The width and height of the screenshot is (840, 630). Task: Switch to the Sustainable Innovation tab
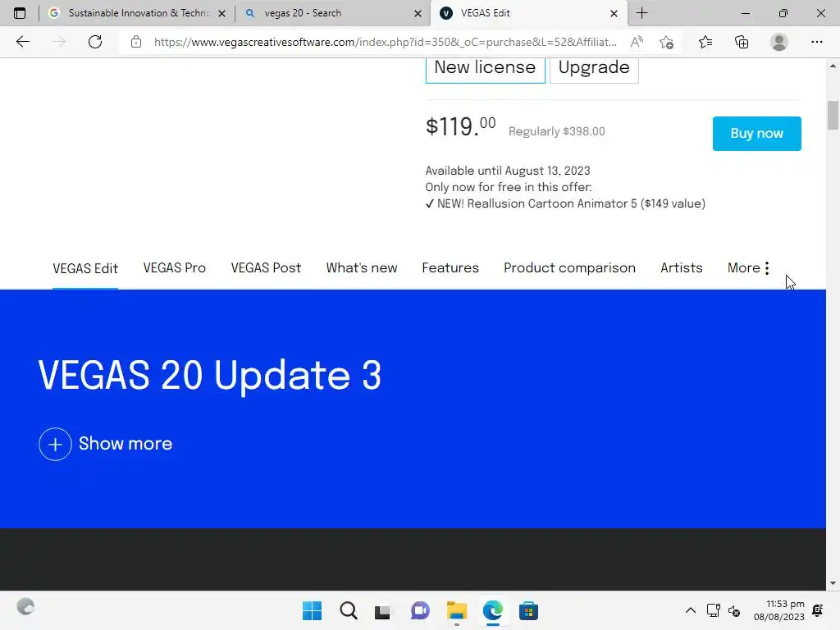(137, 13)
